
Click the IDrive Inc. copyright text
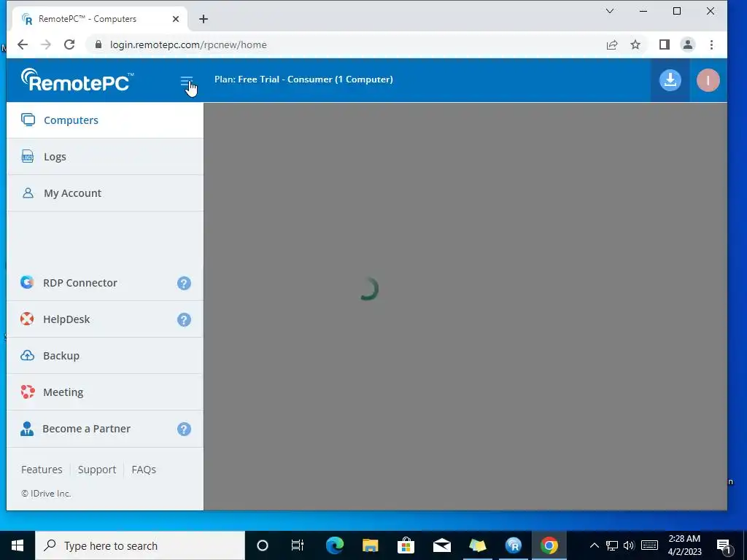(x=46, y=494)
